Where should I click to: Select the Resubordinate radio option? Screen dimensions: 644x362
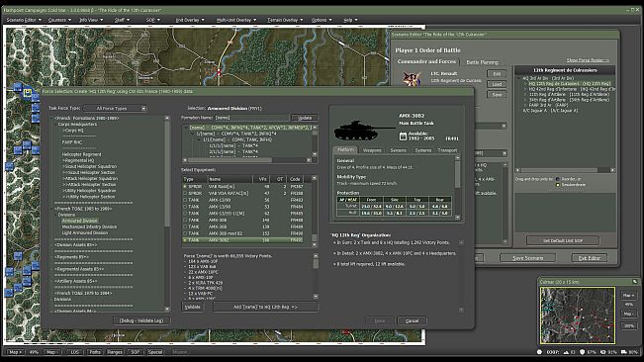tap(558, 185)
